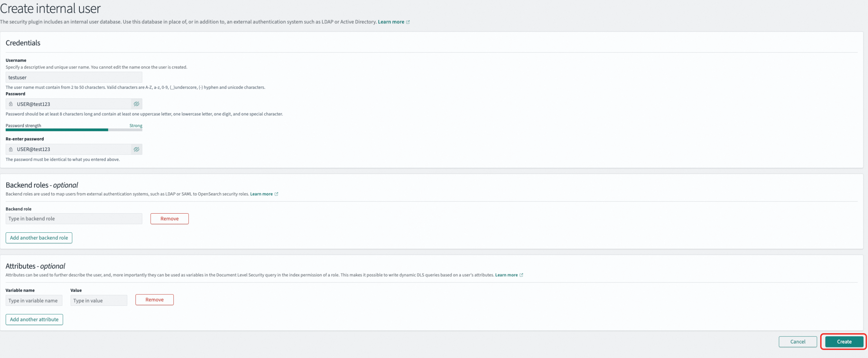This screenshot has width=868, height=358.
Task: Click the Type in value field
Action: tap(99, 301)
